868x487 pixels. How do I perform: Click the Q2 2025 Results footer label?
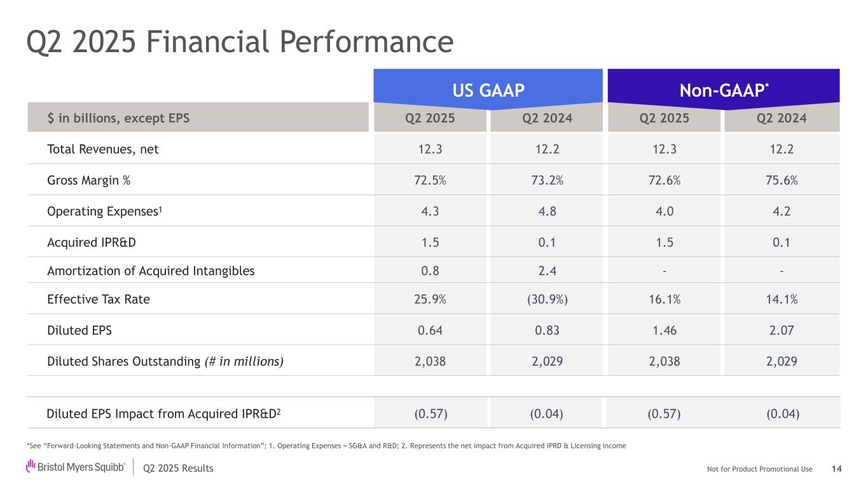179,469
